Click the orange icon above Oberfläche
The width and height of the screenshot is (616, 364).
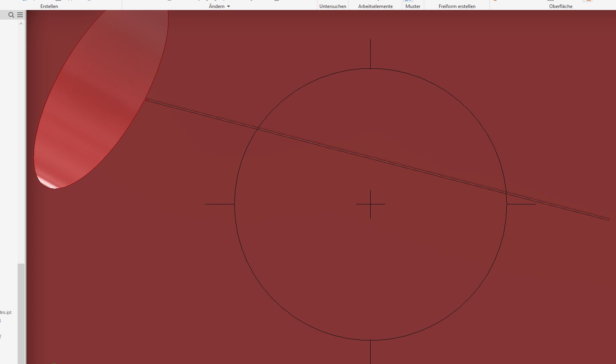pyautogui.click(x=587, y=1)
